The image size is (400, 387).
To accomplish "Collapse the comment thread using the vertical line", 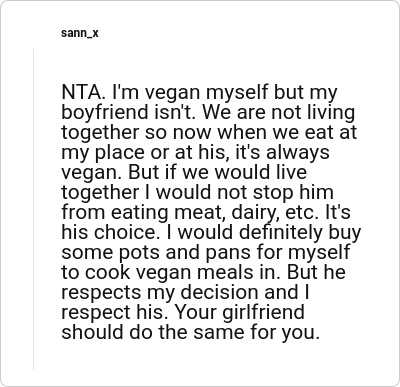I will (x=33, y=209).
